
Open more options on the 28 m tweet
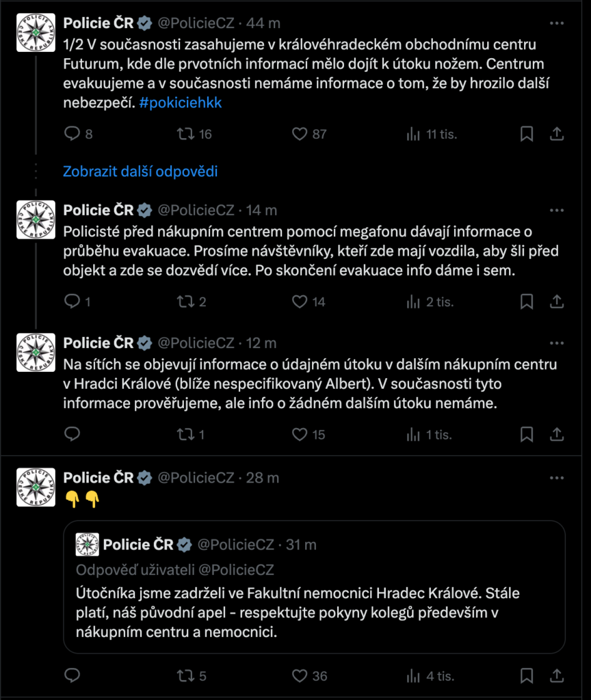coord(557,477)
